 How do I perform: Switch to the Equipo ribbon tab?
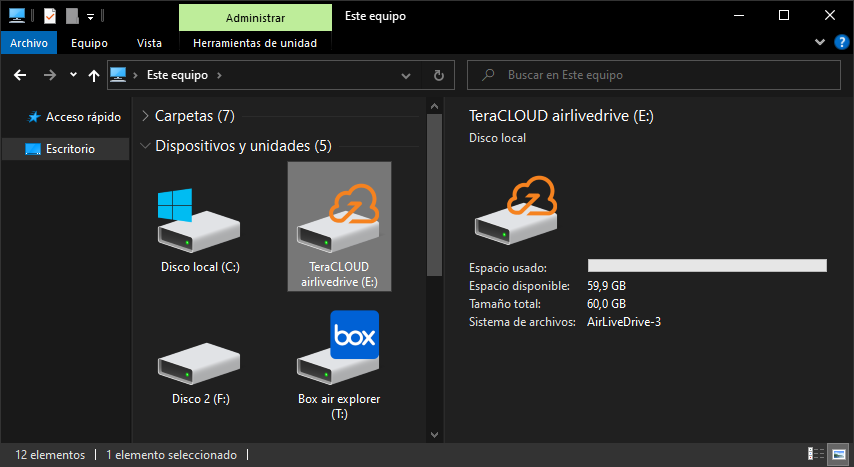89,43
